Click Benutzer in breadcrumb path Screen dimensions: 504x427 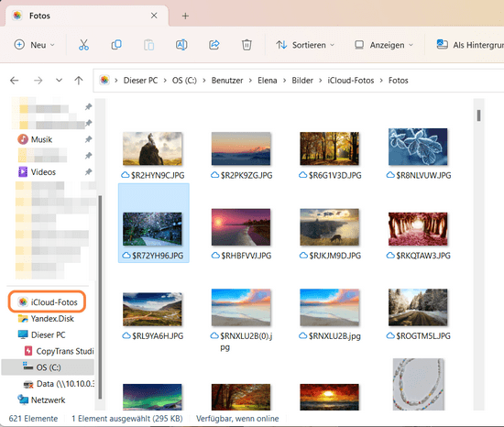click(x=227, y=81)
